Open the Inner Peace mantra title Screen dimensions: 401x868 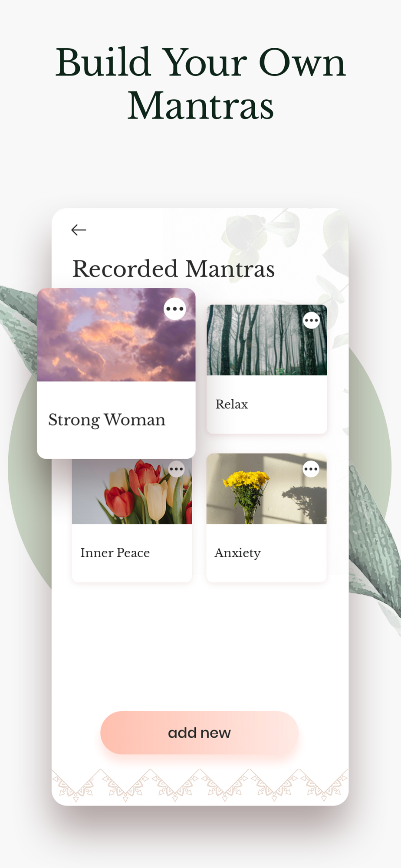pyautogui.click(x=115, y=552)
